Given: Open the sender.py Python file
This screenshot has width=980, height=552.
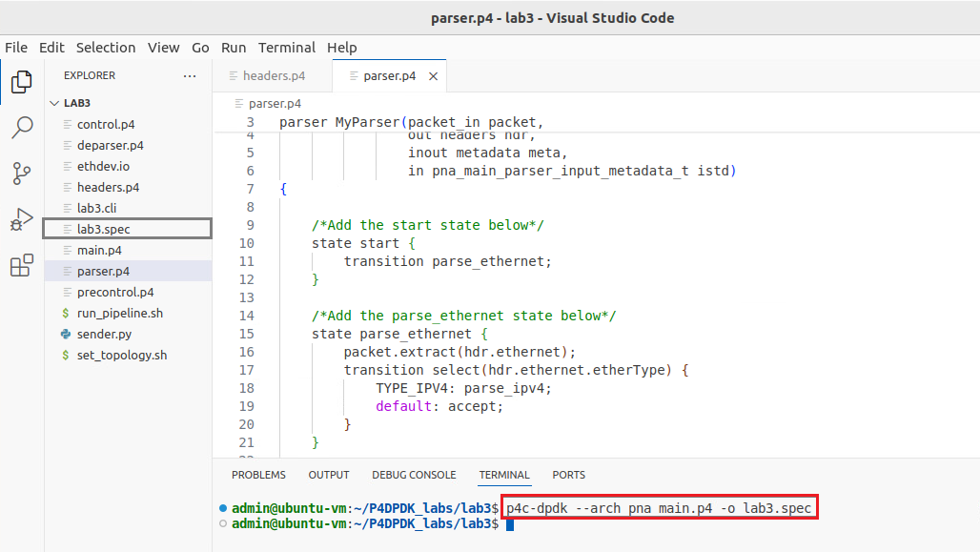Looking at the screenshot, I should (x=104, y=334).
